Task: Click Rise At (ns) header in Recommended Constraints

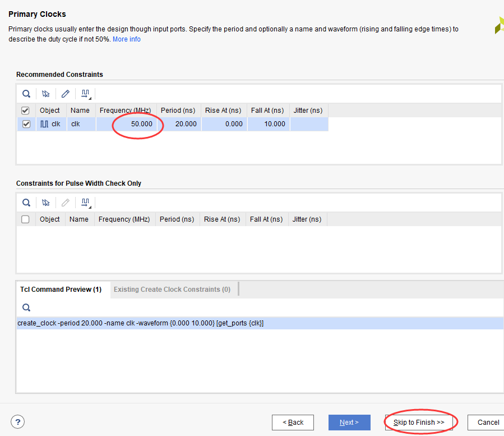Action: [224, 111]
